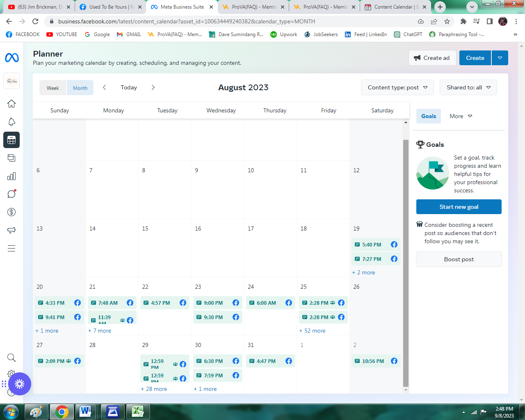Go to Home in the left sidebar

[x=11, y=103]
